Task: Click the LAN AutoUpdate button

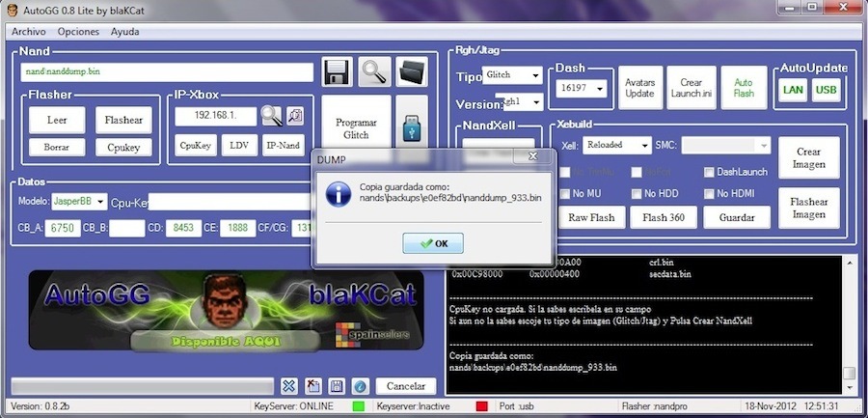Action: click(794, 90)
